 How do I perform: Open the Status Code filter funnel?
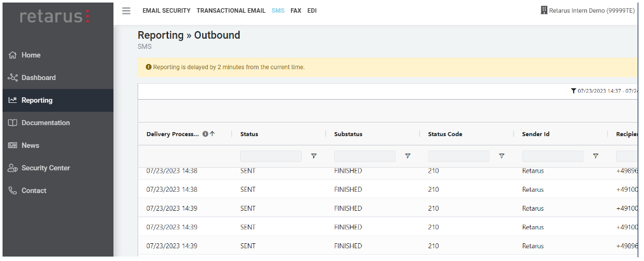tap(501, 156)
